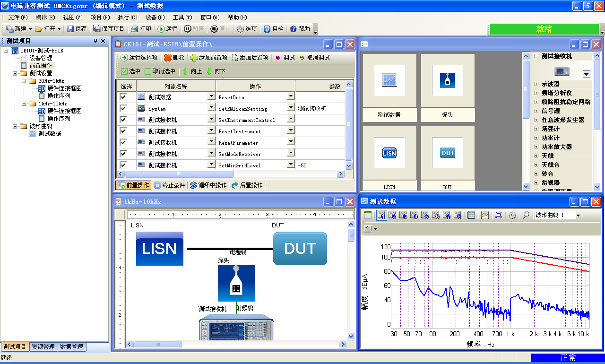This screenshot has width=605, height=364.
Task: Select waveform curve 1 icon
Action: tap(382, 215)
